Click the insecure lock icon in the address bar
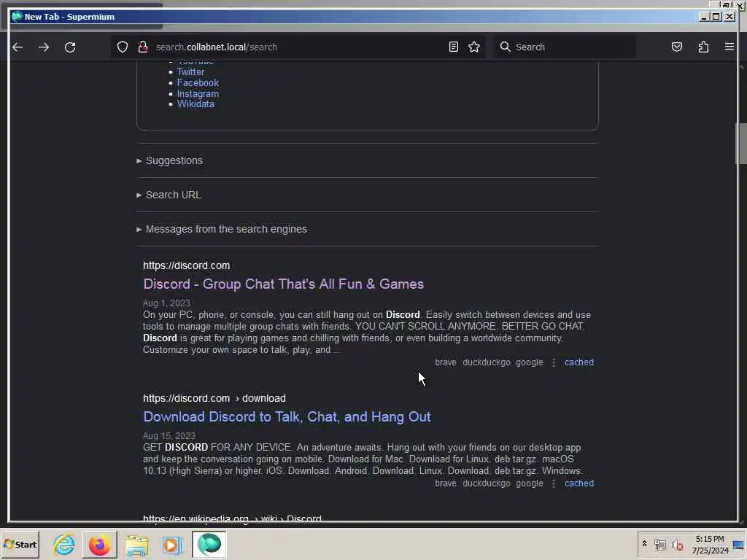747x560 pixels. (142, 47)
